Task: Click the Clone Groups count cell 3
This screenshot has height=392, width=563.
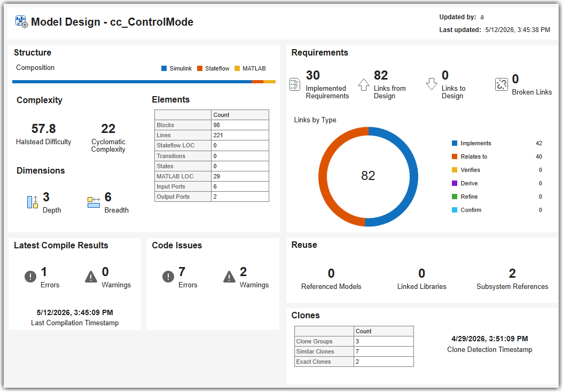Action: coord(384,341)
